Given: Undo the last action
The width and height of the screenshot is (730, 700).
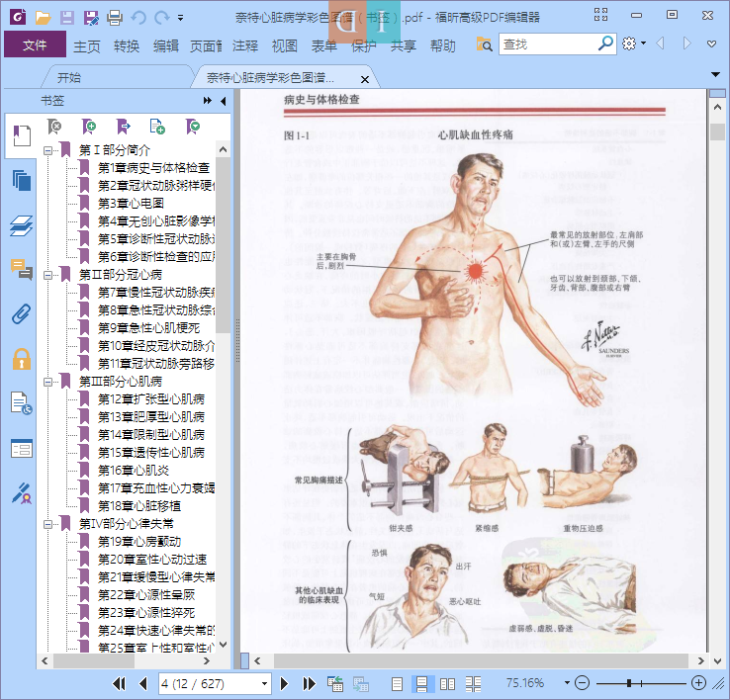Looking at the screenshot, I should [138, 18].
